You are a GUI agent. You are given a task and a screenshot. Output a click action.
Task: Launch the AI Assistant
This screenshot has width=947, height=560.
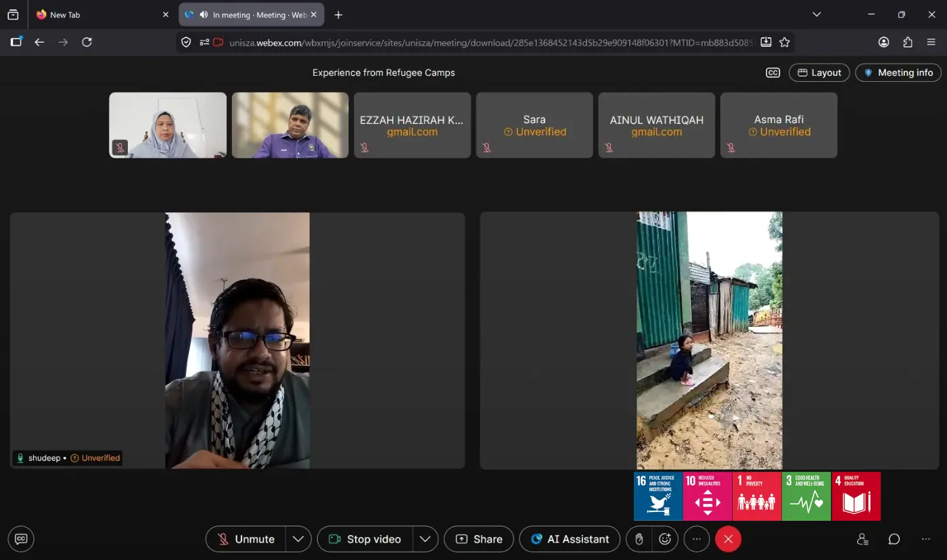(x=570, y=539)
